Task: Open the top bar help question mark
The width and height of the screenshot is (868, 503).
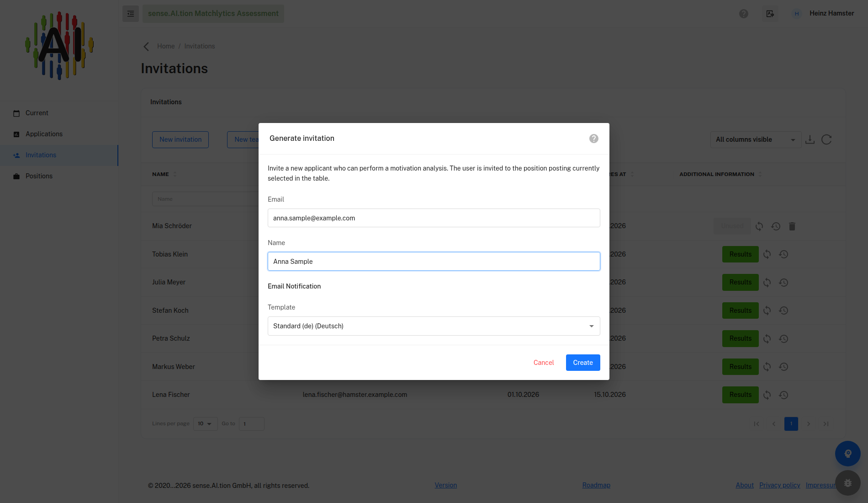Action: tap(744, 14)
